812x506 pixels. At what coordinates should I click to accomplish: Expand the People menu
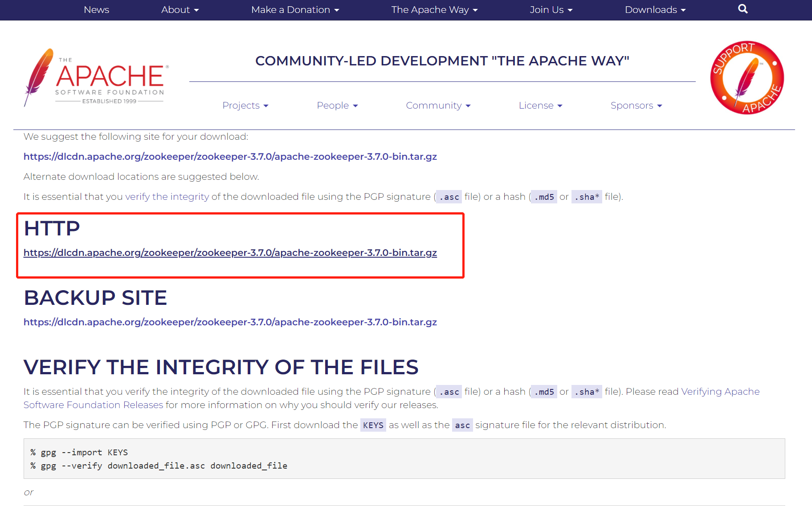click(x=337, y=105)
